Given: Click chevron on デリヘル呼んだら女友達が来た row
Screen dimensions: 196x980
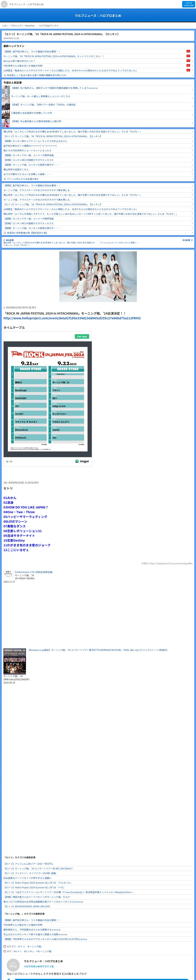Looking at the screenshot, I should pyautogui.click(x=192, y=179).
